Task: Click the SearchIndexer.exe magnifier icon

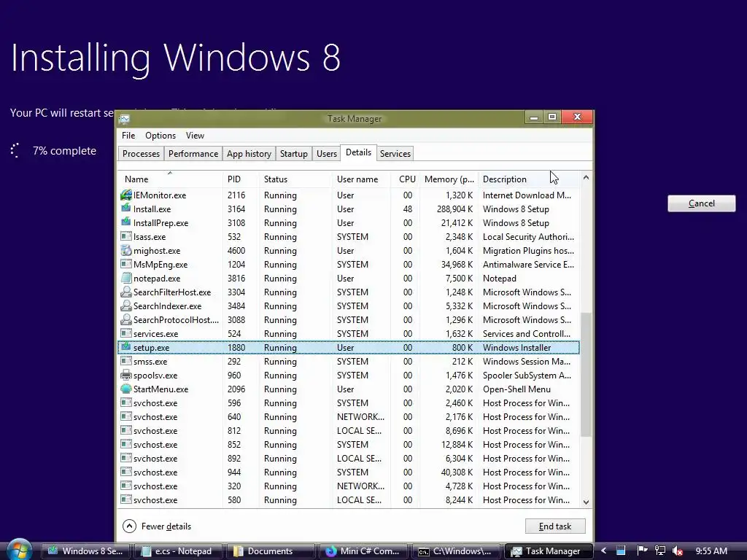Action: click(x=126, y=306)
